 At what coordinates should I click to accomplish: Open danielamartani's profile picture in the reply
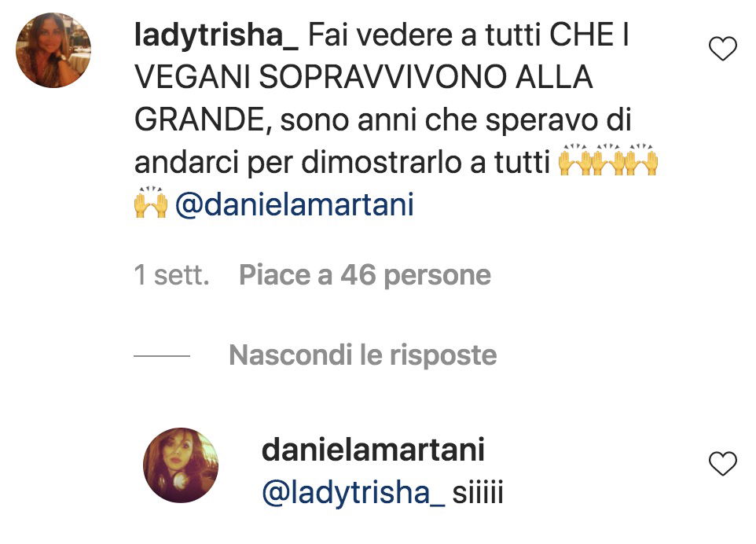click(181, 465)
